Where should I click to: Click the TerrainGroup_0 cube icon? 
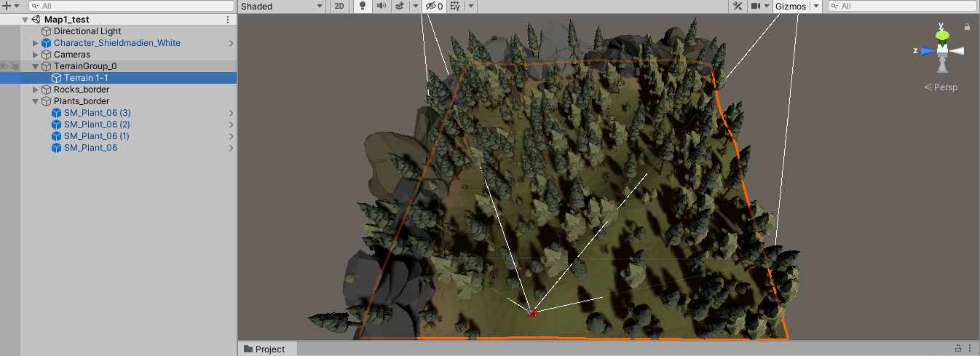tap(46, 66)
